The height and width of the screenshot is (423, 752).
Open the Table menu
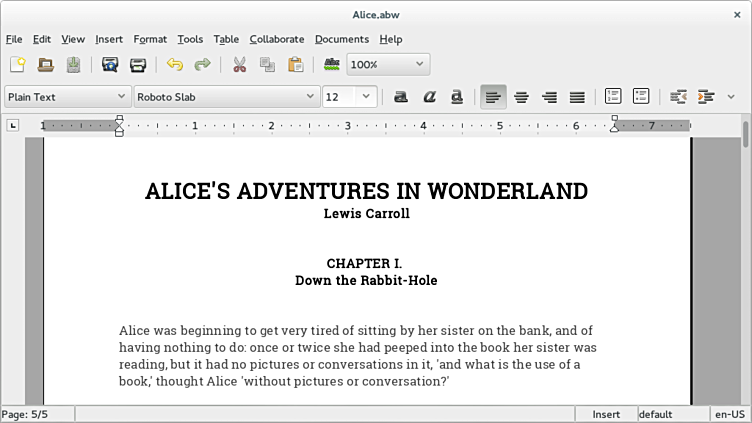pos(226,39)
